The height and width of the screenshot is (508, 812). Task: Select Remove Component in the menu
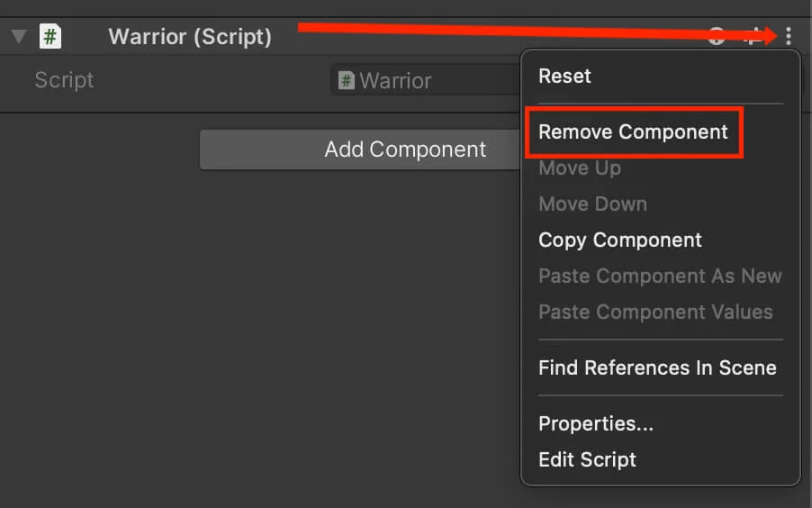point(633,132)
